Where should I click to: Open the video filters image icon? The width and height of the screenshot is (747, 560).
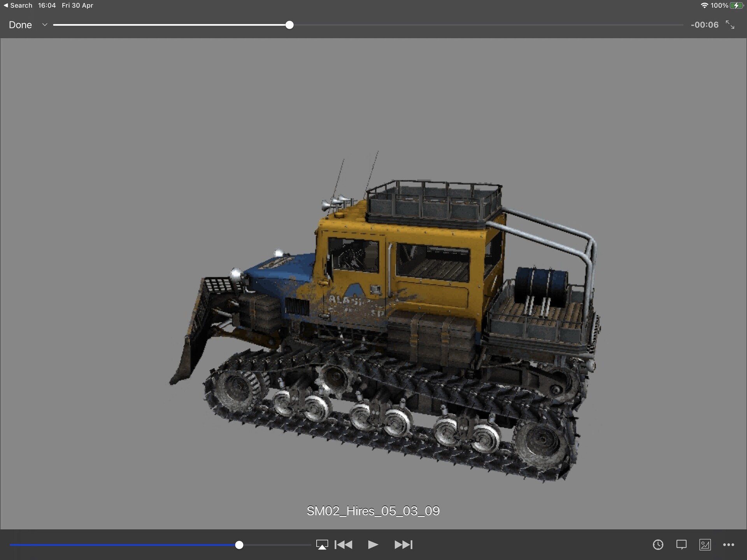[x=705, y=545]
